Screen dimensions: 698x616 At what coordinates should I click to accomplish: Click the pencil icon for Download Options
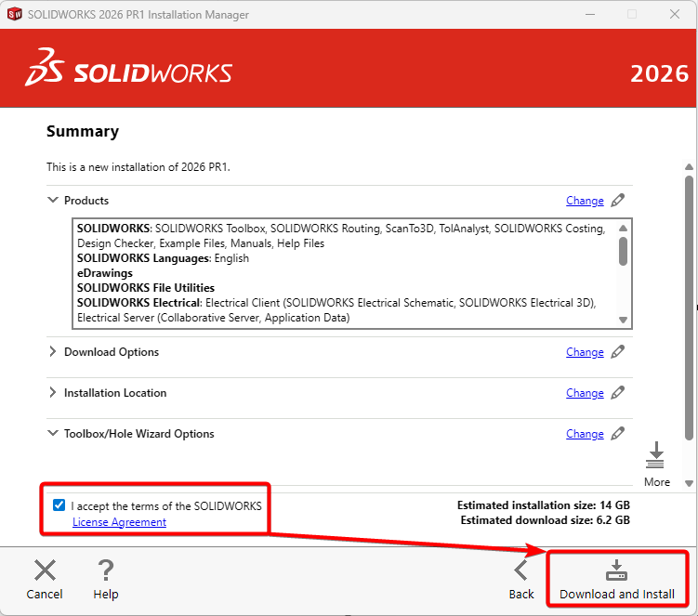(x=618, y=351)
